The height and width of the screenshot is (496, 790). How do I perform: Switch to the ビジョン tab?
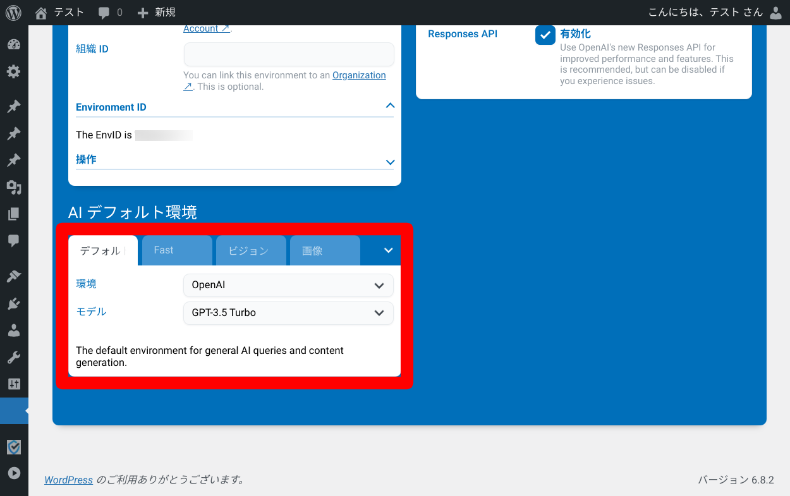pyautogui.click(x=251, y=251)
